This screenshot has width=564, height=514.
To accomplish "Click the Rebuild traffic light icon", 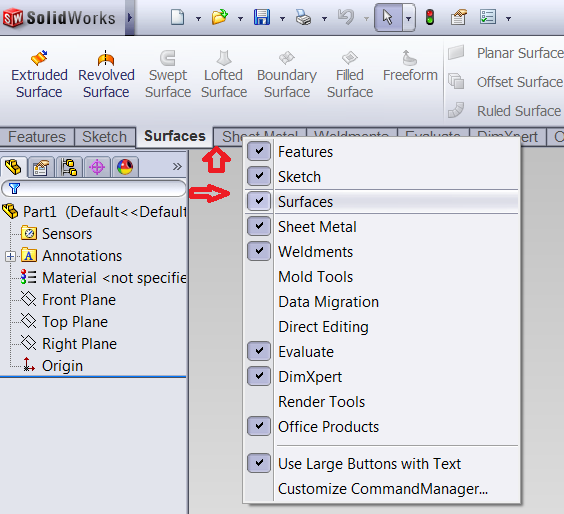I will (429, 17).
